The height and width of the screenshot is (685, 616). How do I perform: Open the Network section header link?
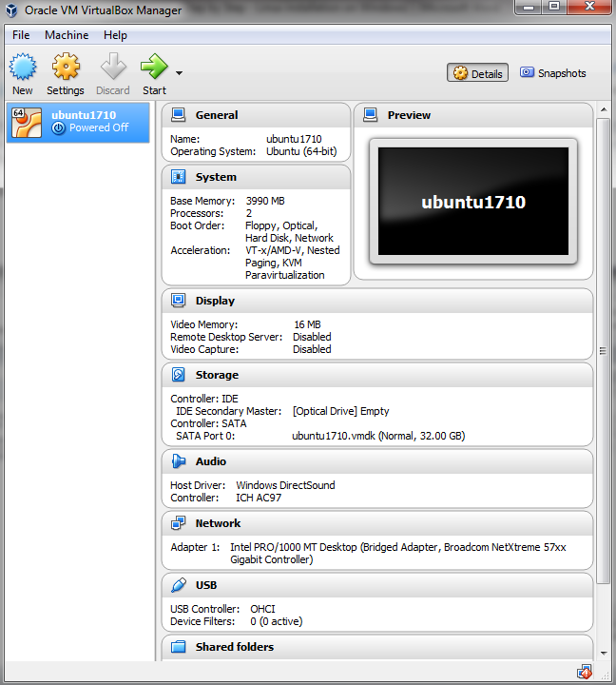point(218,523)
